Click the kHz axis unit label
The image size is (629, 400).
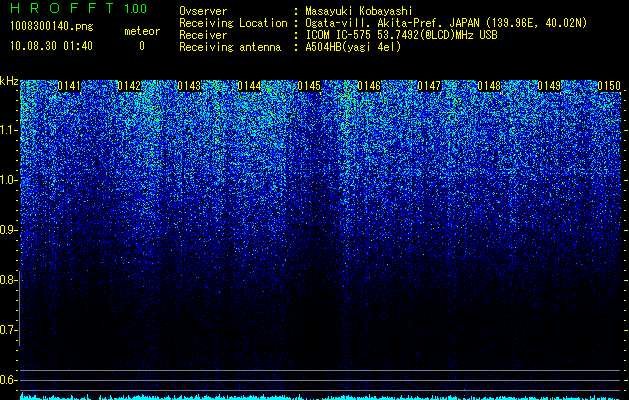(9, 81)
